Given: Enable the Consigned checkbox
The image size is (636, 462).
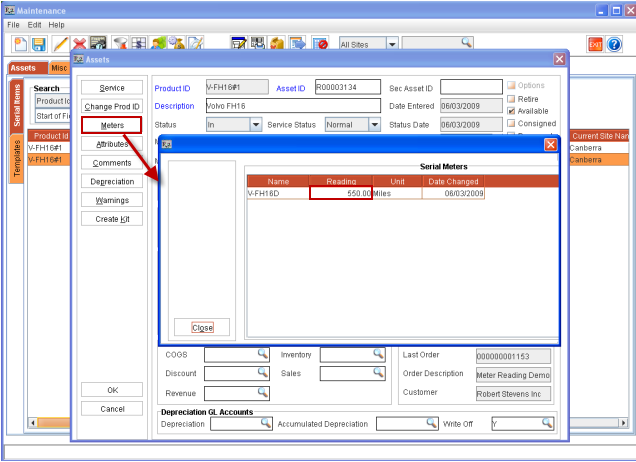Looking at the screenshot, I should pos(512,124).
